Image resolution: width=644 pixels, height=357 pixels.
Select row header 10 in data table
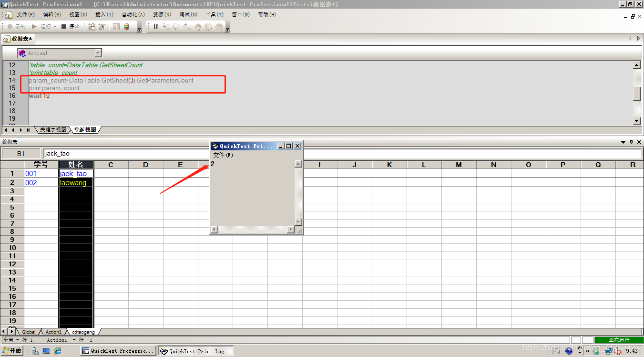click(12, 248)
